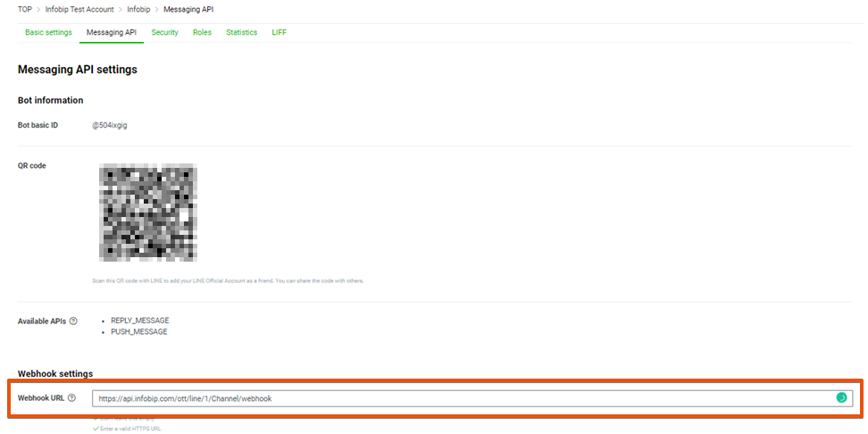Click the blurred QR code image
The image size is (868, 434).
[148, 213]
